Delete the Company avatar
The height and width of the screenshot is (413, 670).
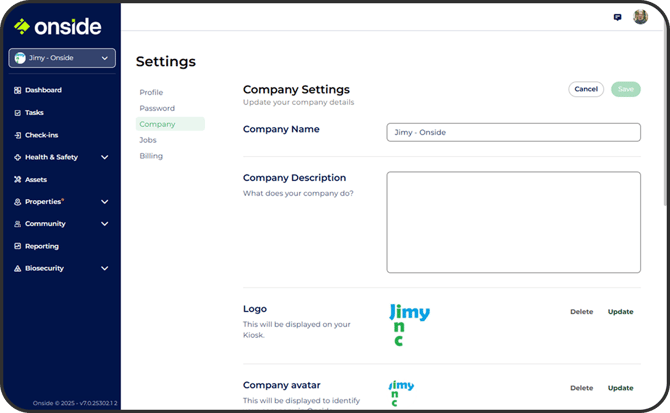coord(582,388)
